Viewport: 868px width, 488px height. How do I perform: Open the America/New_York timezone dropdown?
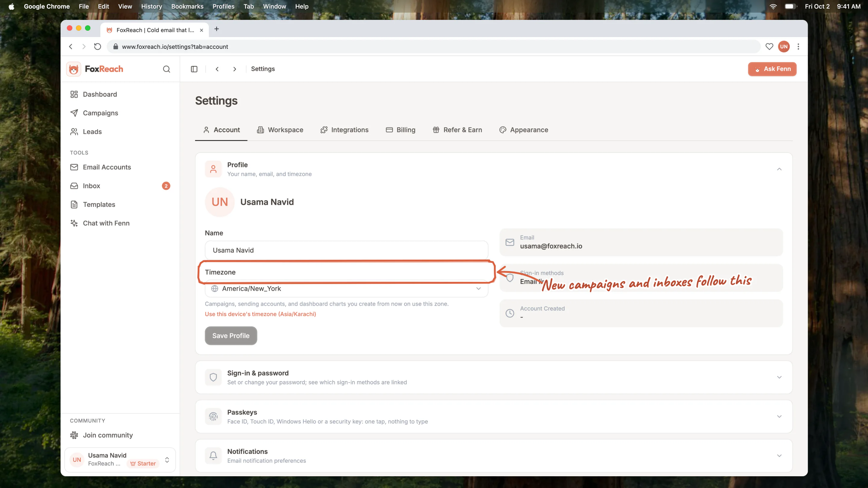pyautogui.click(x=346, y=289)
